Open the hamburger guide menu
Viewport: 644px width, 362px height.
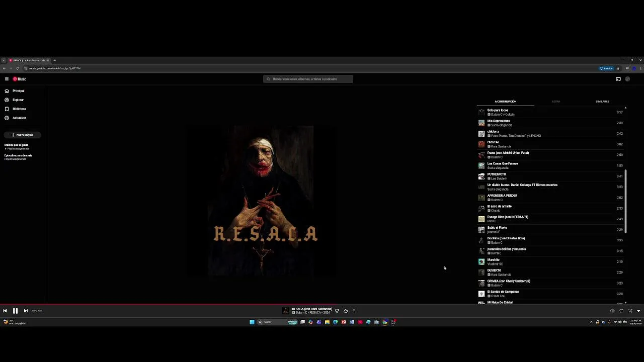click(7, 79)
